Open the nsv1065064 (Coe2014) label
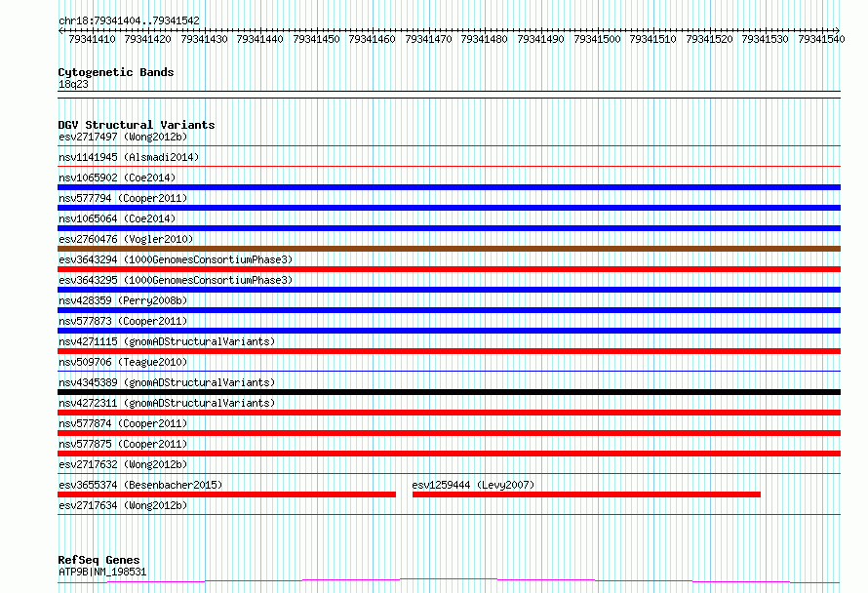The image size is (868, 593). 117,218
